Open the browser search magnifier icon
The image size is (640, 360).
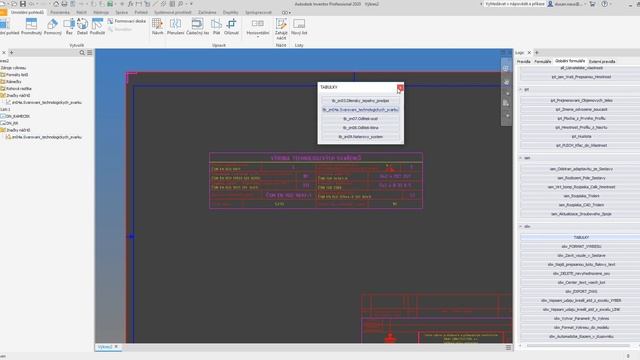click(x=82, y=53)
